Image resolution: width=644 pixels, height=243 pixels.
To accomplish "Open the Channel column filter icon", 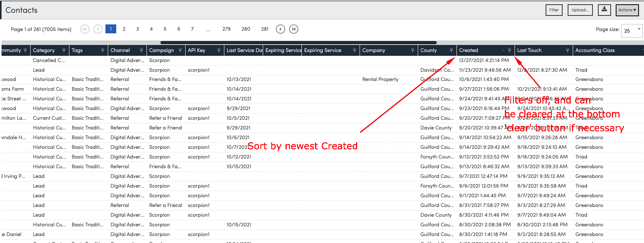I will 141,50.
